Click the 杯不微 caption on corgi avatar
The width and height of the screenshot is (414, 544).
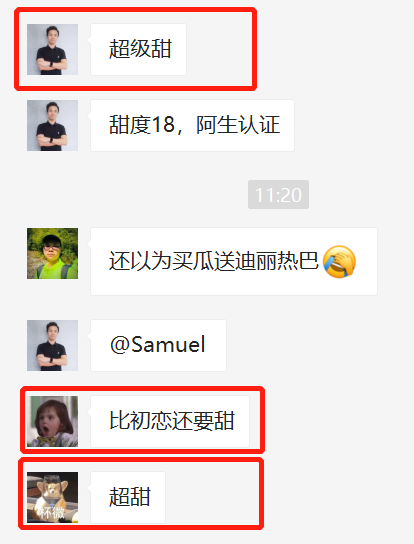pyautogui.click(x=52, y=512)
